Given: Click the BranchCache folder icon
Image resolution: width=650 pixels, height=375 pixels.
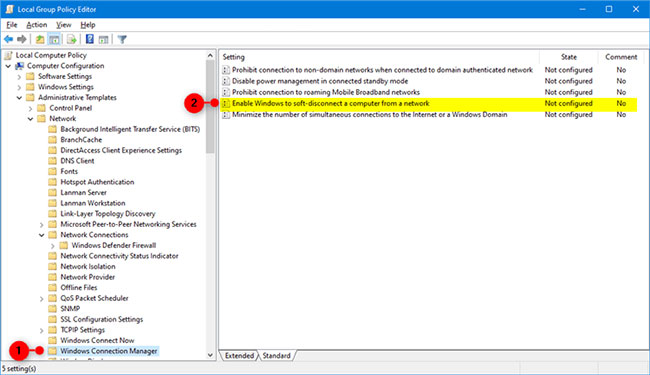Looking at the screenshot, I should (52, 140).
